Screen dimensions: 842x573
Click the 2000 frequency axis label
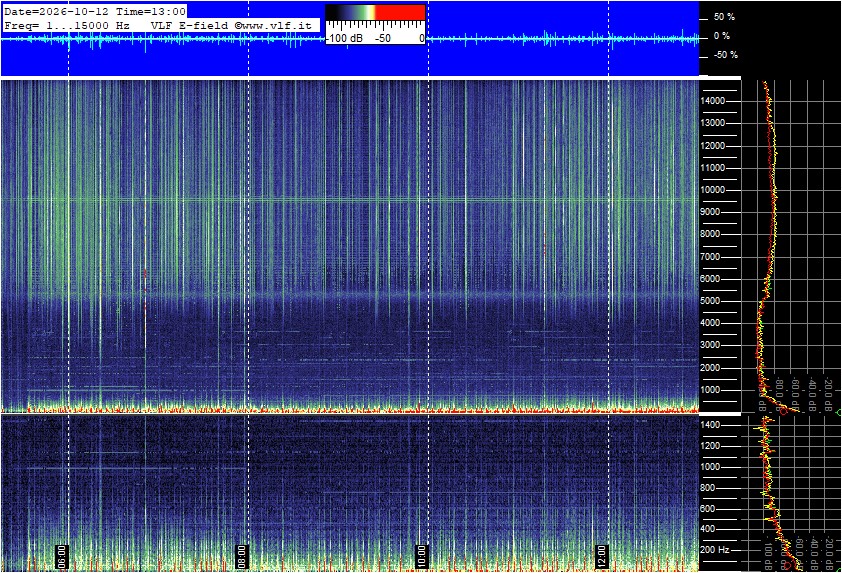click(710, 368)
